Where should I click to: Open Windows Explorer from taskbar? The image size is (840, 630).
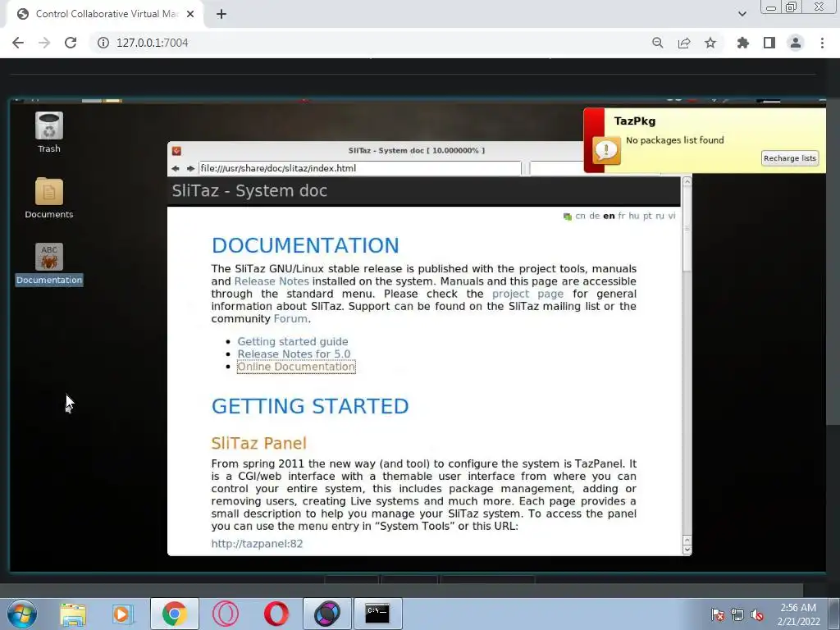pyautogui.click(x=73, y=614)
